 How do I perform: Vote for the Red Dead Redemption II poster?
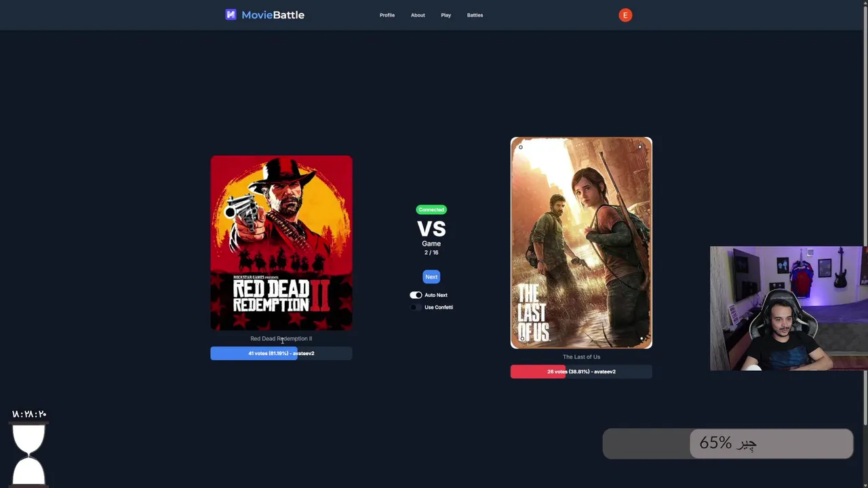click(281, 243)
